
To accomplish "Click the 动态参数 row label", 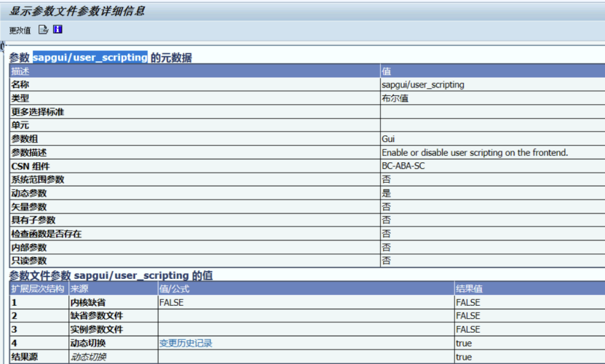I will (x=29, y=193).
